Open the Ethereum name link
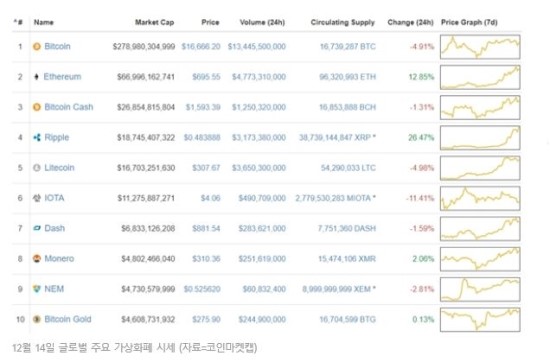 click(x=62, y=76)
